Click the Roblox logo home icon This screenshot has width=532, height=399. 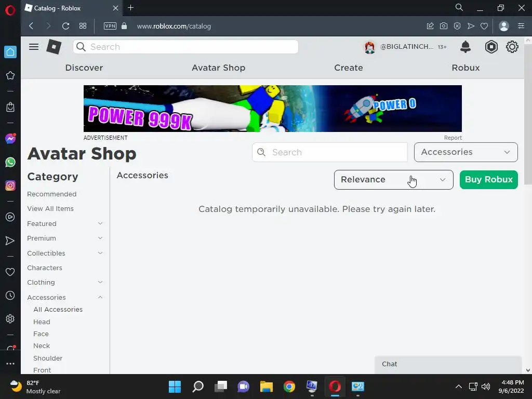54,47
